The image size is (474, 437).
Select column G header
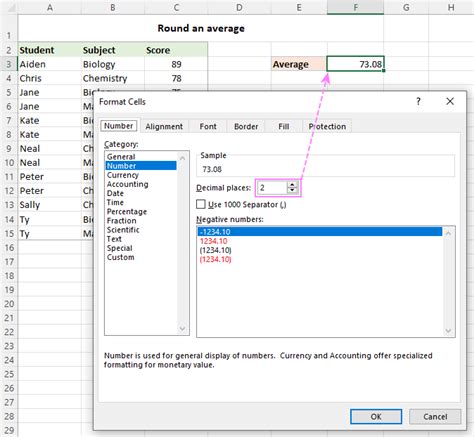click(x=406, y=7)
